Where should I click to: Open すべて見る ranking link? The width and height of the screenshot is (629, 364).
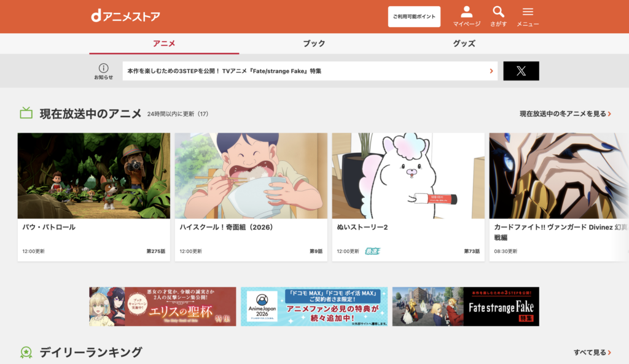[x=592, y=352]
